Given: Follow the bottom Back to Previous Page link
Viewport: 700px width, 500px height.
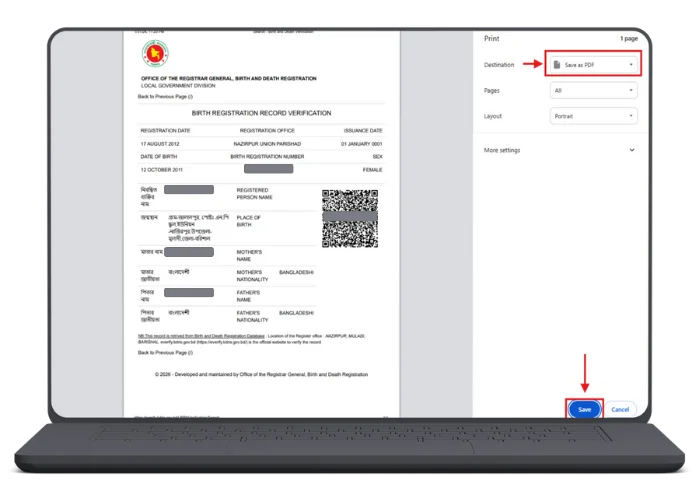Looking at the screenshot, I should [x=163, y=353].
